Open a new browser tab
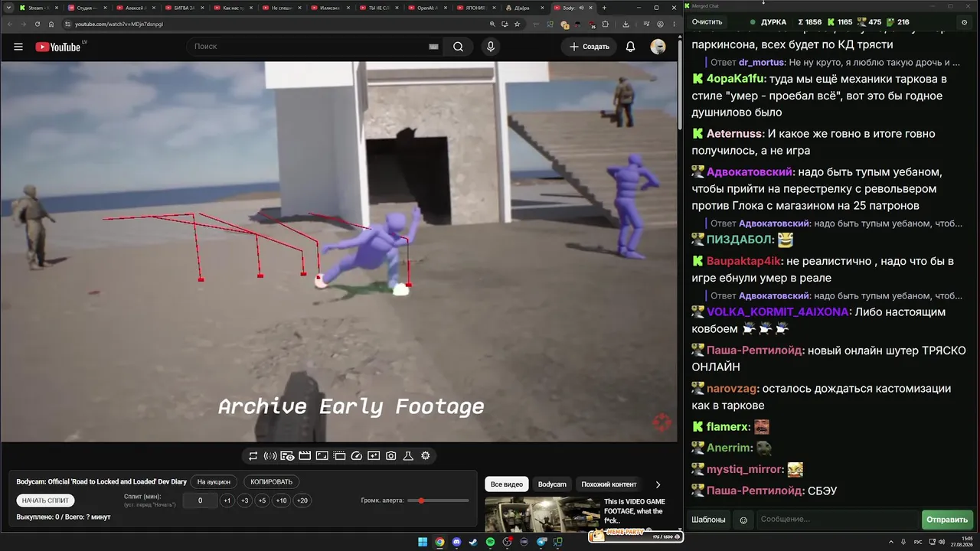This screenshot has width=980, height=551. (604, 8)
